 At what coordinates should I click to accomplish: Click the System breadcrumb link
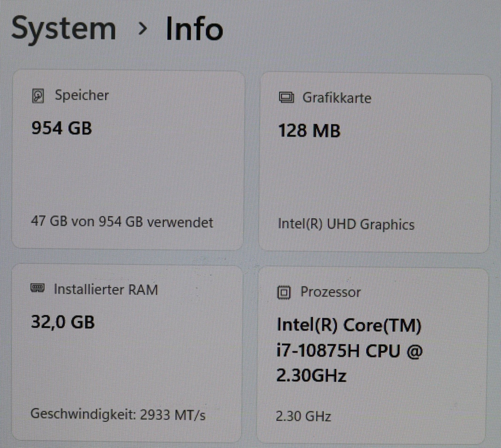[x=64, y=29]
